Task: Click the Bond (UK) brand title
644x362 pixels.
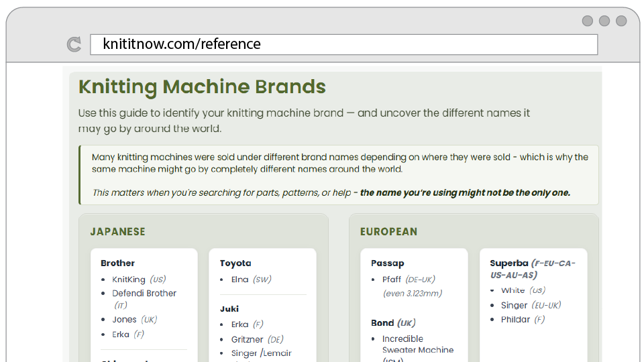Action: (x=393, y=323)
